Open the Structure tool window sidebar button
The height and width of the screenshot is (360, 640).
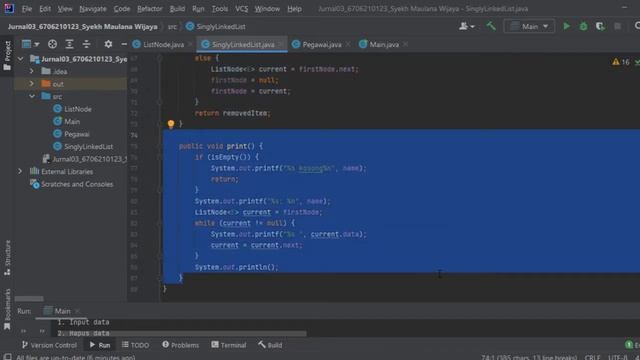point(7,258)
